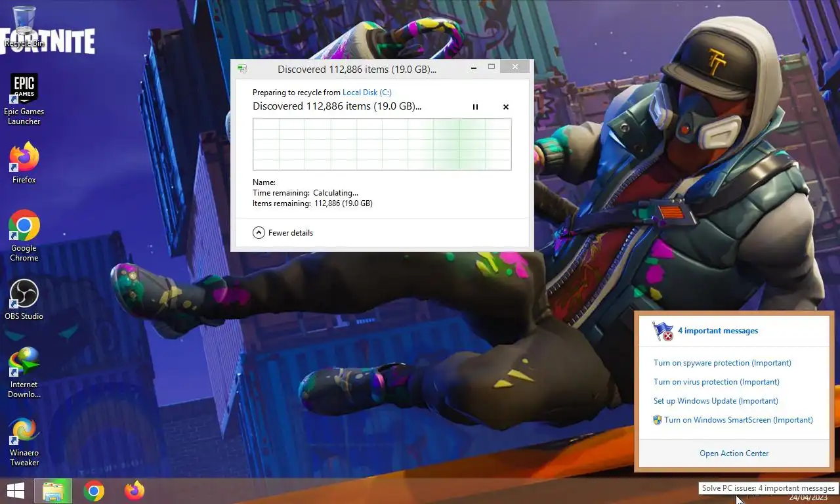Open Action Center link

click(734, 453)
